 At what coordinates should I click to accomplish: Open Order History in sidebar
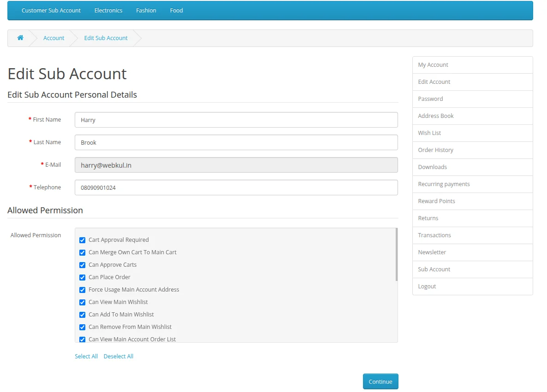coord(472,150)
